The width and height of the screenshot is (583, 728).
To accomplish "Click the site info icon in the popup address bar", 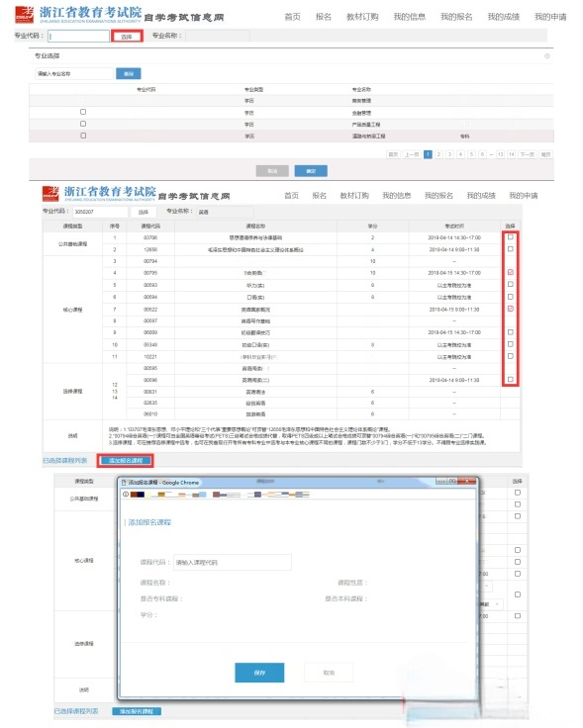I will point(126,495).
